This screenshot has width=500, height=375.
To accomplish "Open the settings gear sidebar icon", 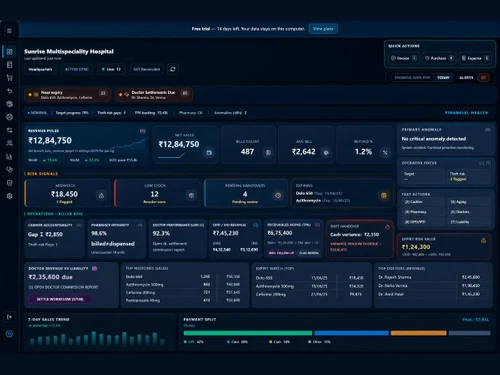I will tap(9, 196).
